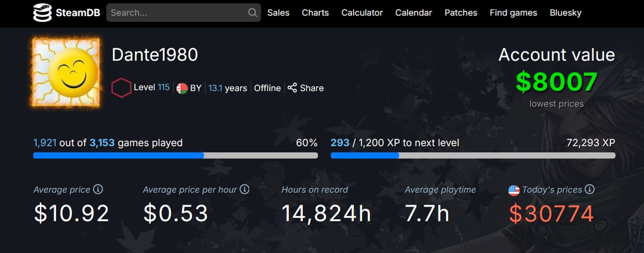Click the search magnifier icon

pos(252,13)
